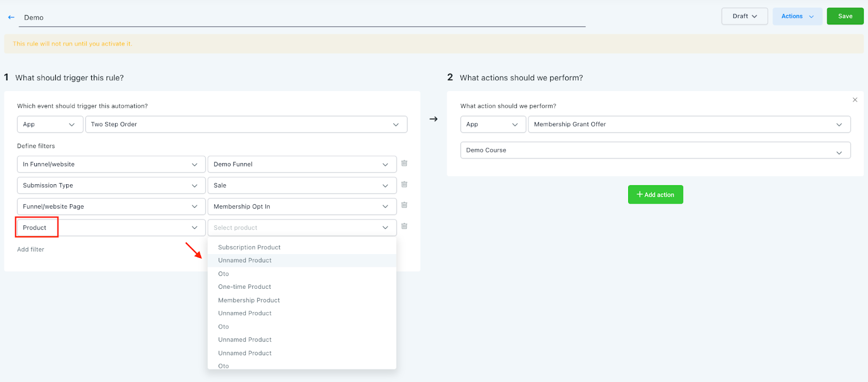Expand the Actions dropdown menu
Screen dimensions: 868x382
(797, 16)
